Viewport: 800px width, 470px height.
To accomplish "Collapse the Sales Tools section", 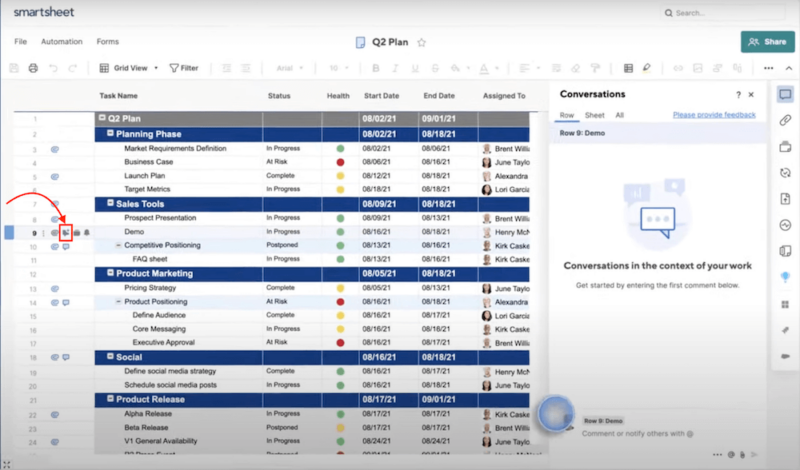I will click(110, 203).
